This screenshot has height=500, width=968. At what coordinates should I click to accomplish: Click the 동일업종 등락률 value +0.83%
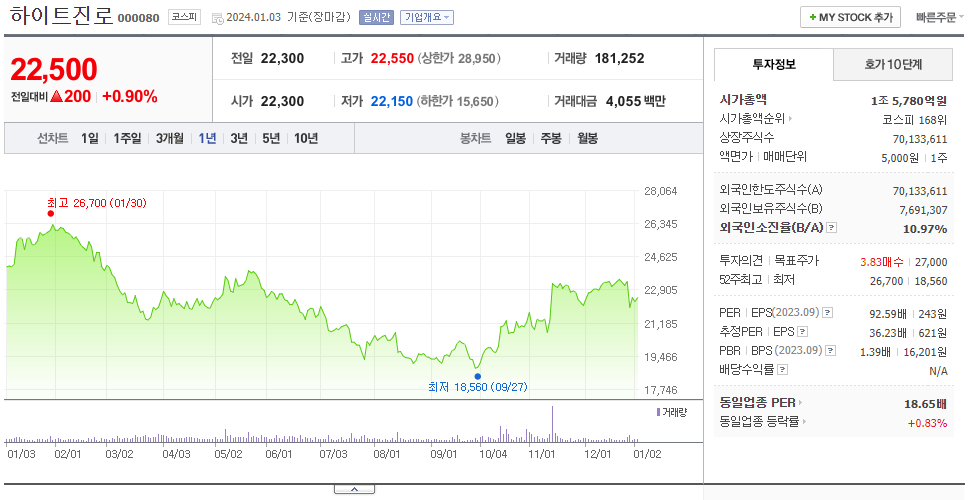927,423
